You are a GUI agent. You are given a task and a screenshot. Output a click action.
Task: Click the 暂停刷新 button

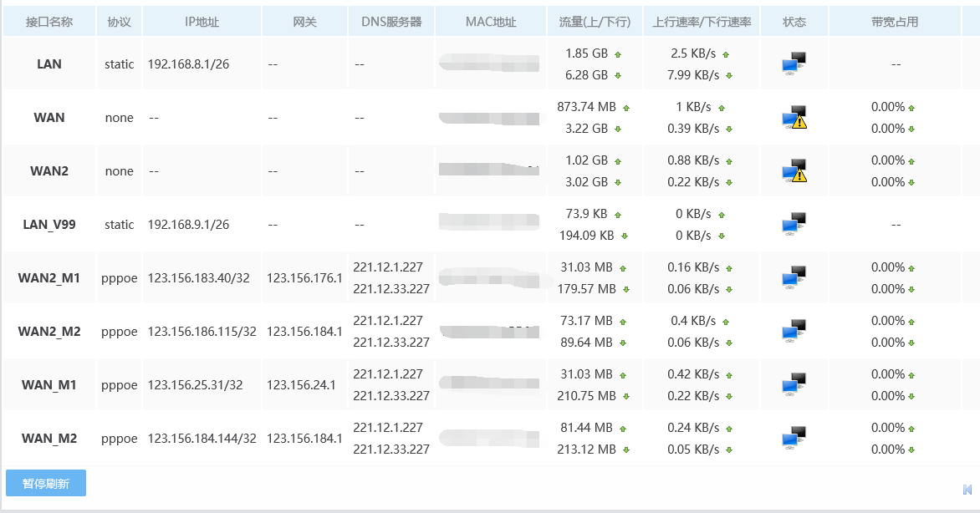[46, 483]
